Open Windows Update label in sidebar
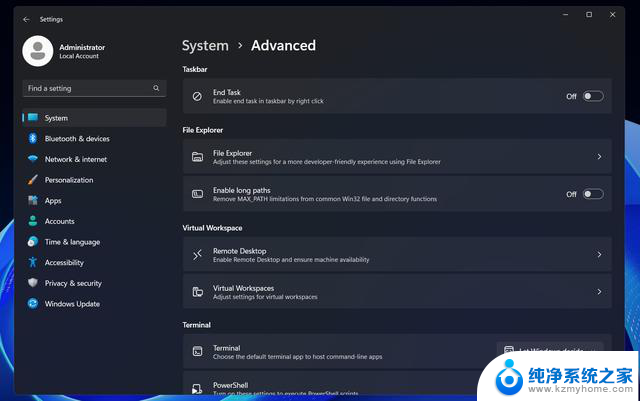Screen dimensions: 640x401 (72, 303)
